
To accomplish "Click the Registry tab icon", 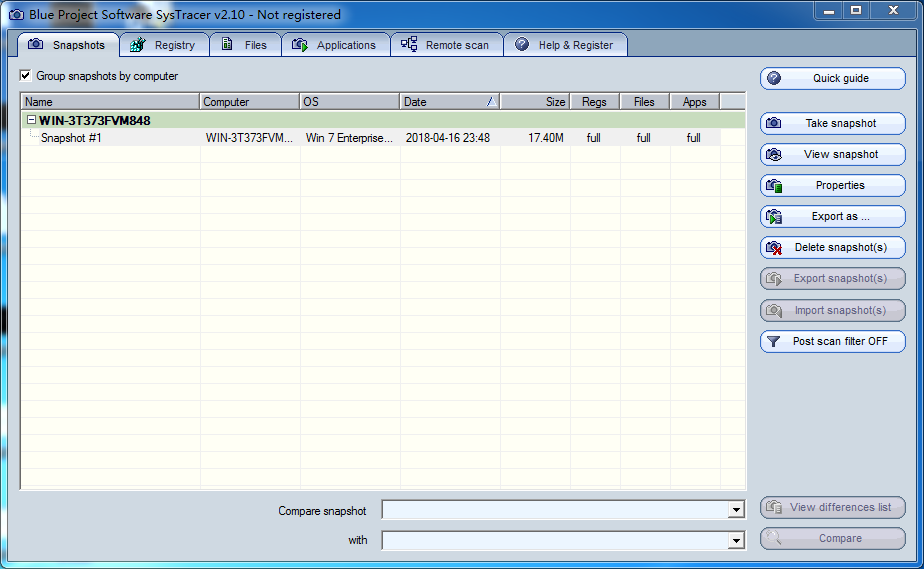I will pos(138,44).
